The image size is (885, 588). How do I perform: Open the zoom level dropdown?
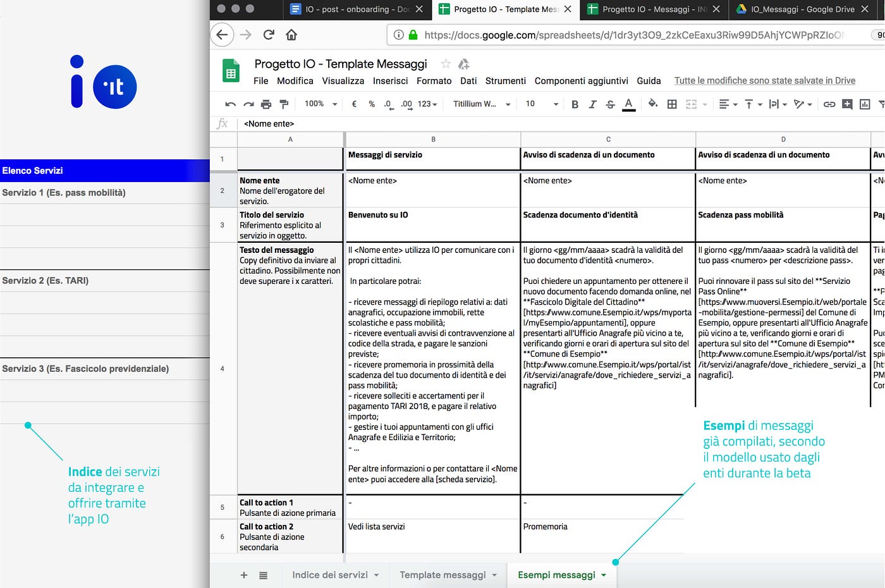(321, 104)
